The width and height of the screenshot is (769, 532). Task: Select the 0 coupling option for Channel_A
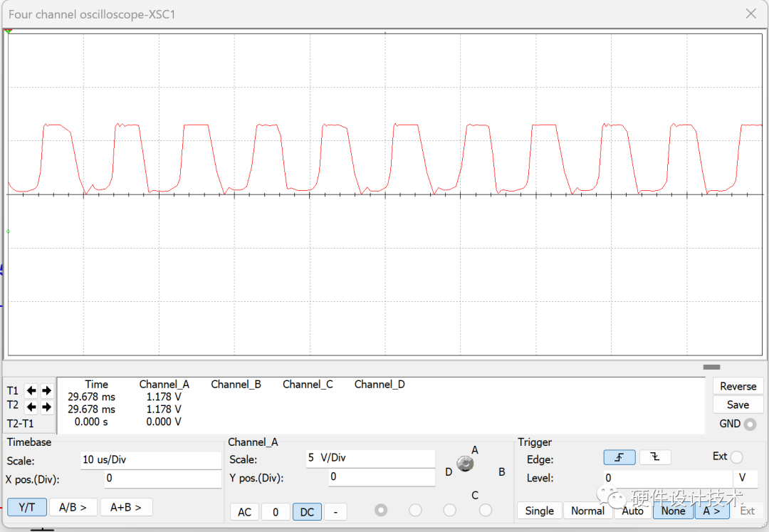click(x=276, y=511)
